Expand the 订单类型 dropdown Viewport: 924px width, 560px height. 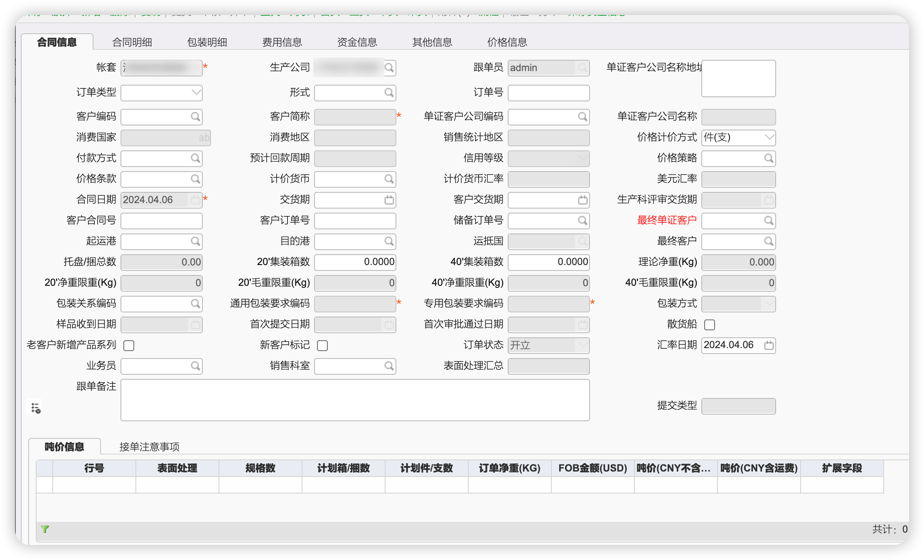196,93
